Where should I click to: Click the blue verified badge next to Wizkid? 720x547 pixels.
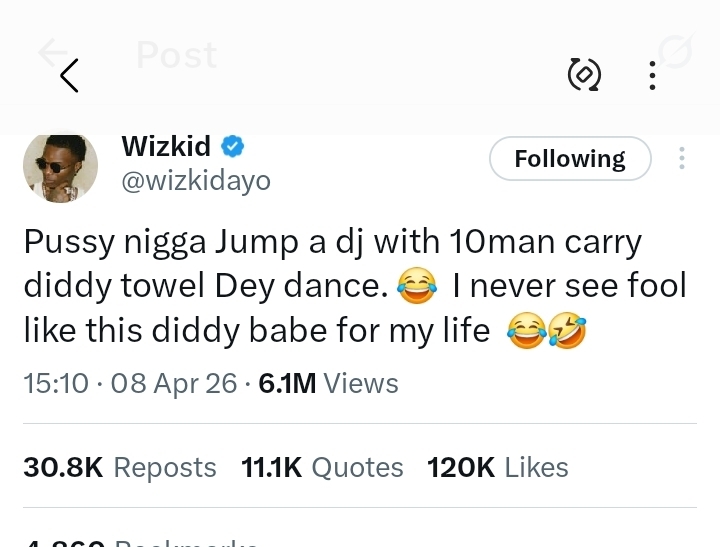232,147
